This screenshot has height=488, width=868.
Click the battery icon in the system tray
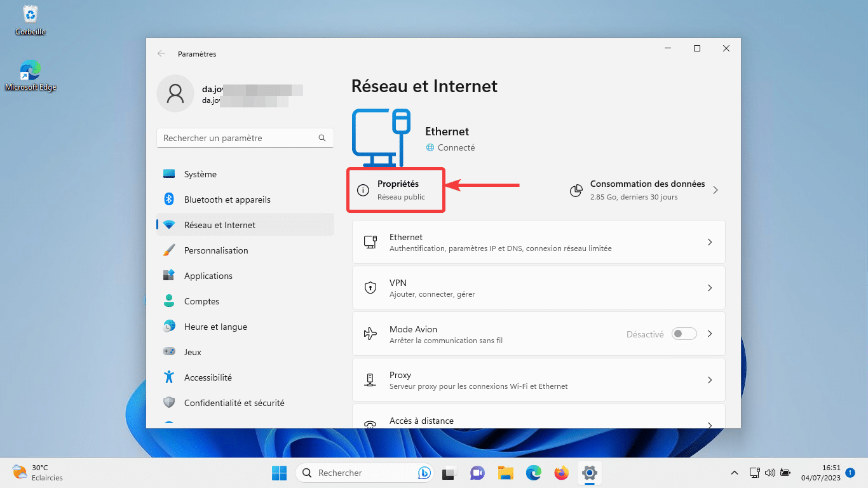[x=785, y=473]
